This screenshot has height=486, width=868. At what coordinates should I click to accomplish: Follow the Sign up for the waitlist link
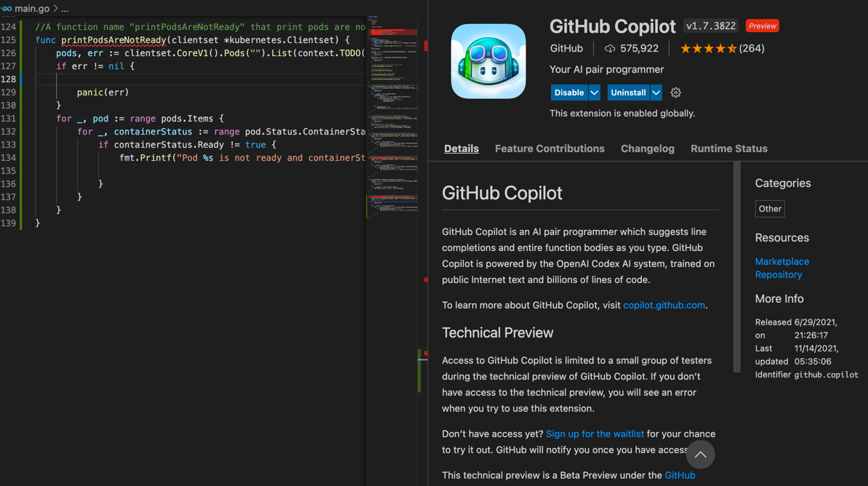click(594, 434)
